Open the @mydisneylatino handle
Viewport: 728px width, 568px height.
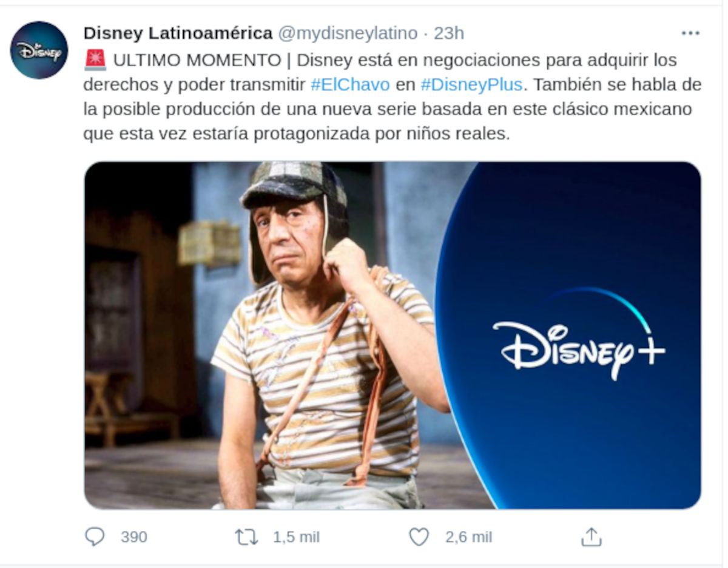click(348, 33)
